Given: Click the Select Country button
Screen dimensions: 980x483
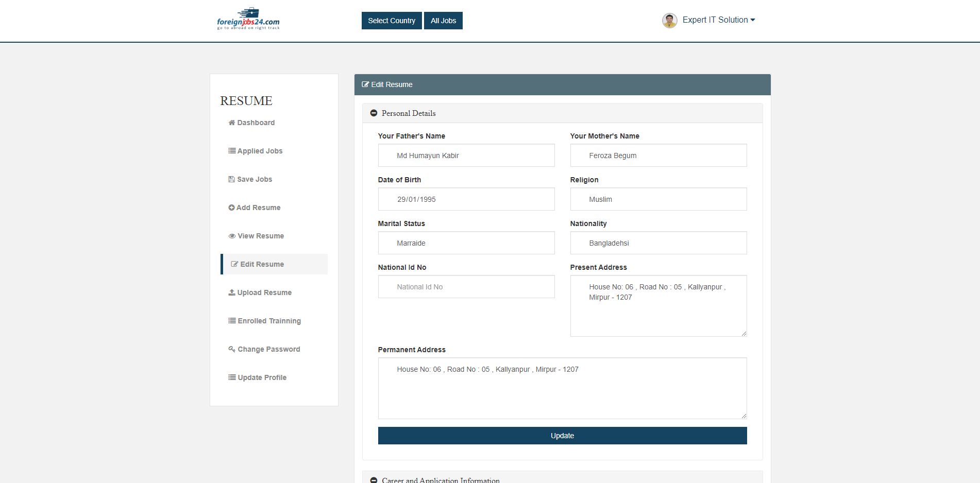Looking at the screenshot, I should pyautogui.click(x=392, y=21).
